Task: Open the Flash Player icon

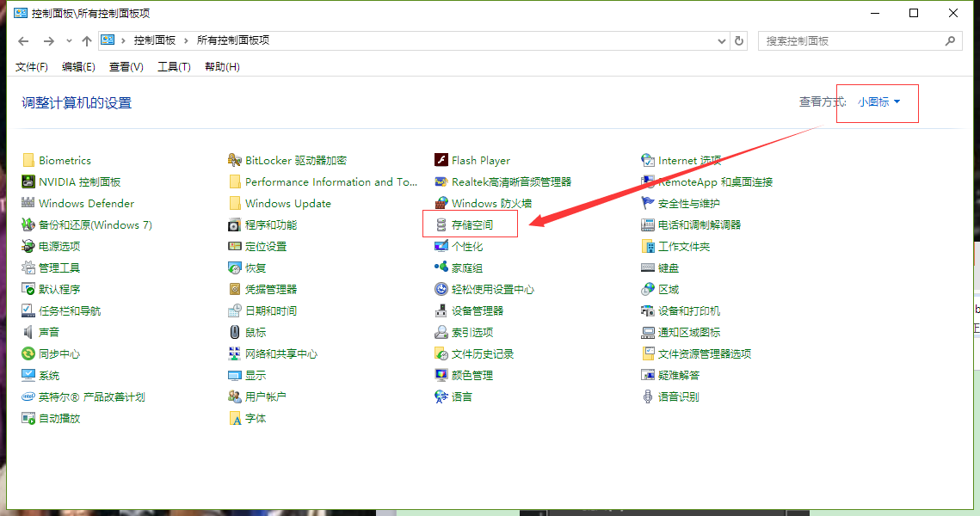Action: 441,161
